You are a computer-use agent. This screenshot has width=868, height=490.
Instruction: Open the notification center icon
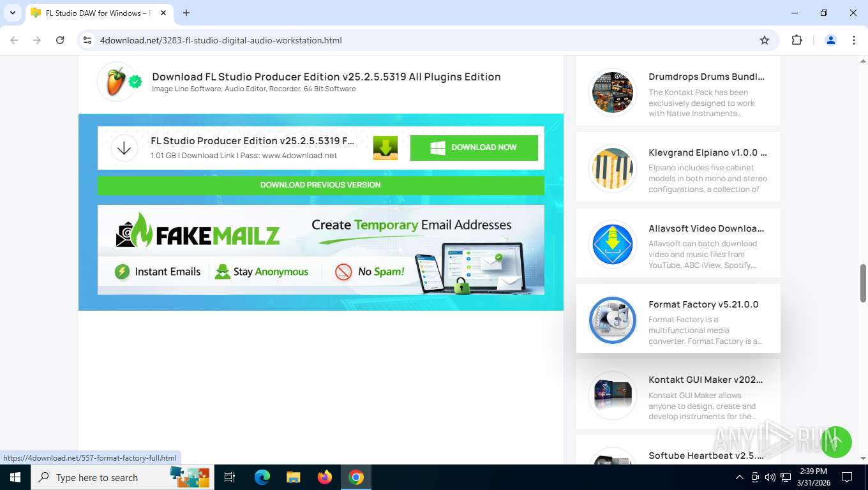pos(847,477)
